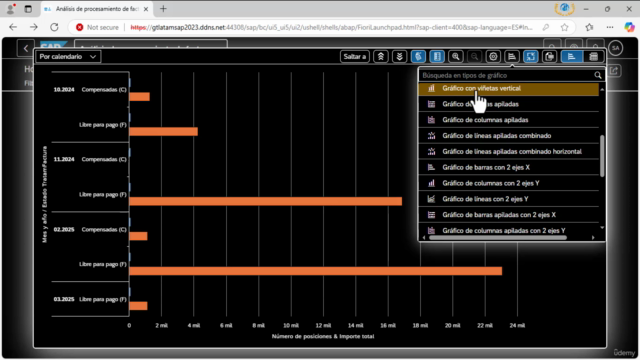Click the 03.2025 month axis label
Viewport: 640px width, 360px height.
[64, 299]
